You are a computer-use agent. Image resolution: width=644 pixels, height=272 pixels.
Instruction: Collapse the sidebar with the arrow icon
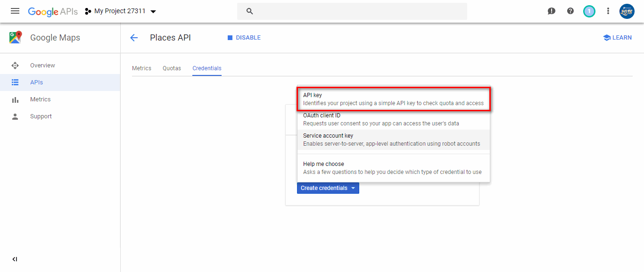15,259
